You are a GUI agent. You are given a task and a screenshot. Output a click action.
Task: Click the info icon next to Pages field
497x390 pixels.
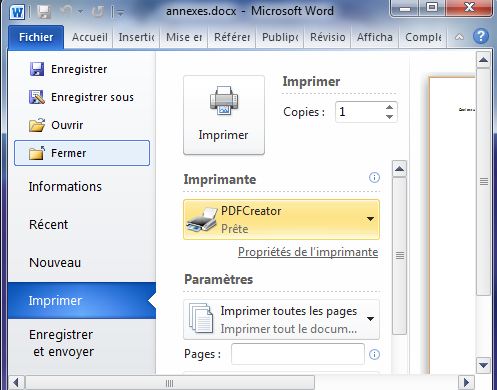374,354
